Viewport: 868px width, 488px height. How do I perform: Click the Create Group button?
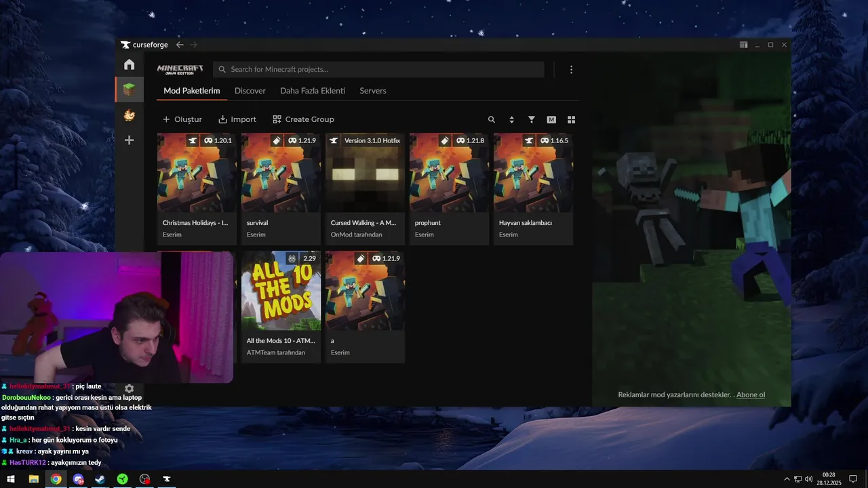pos(303,119)
